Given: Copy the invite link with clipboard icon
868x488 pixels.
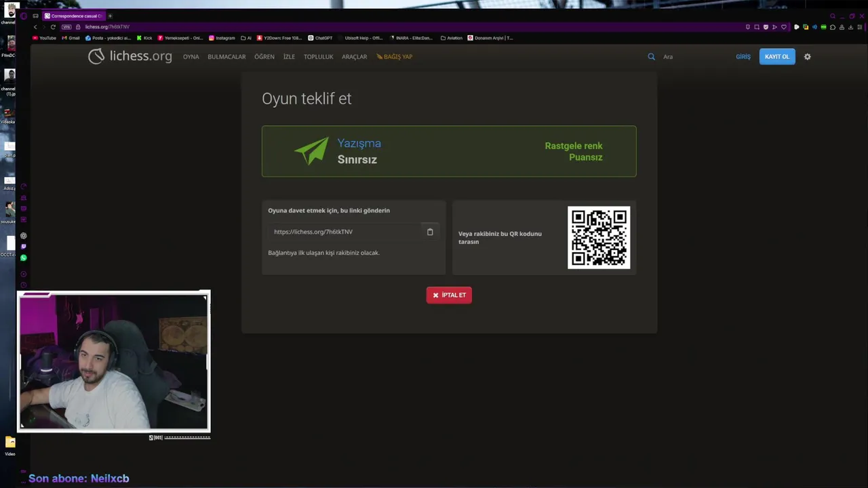Looking at the screenshot, I should click(430, 232).
